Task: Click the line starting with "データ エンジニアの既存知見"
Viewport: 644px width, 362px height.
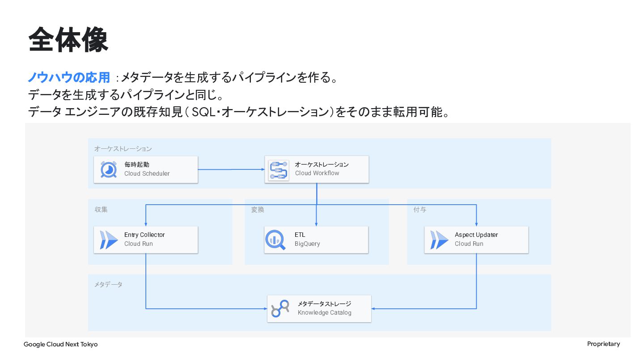Action: click(x=238, y=112)
